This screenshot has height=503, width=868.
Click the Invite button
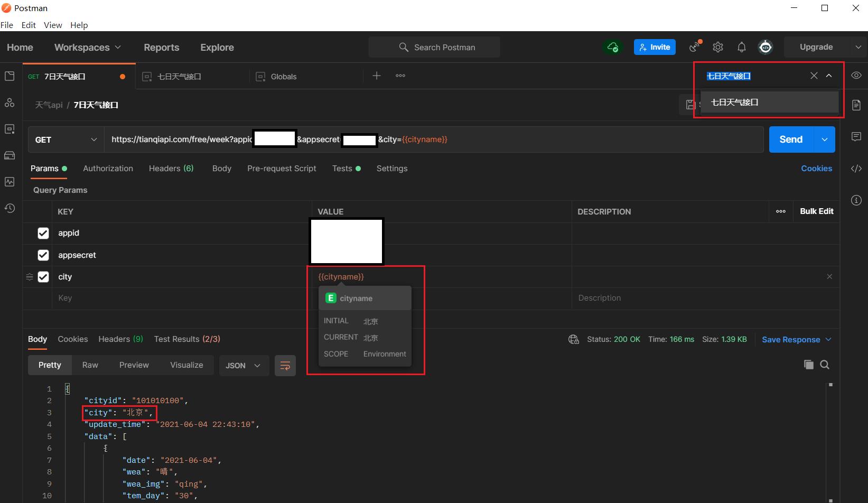point(655,47)
